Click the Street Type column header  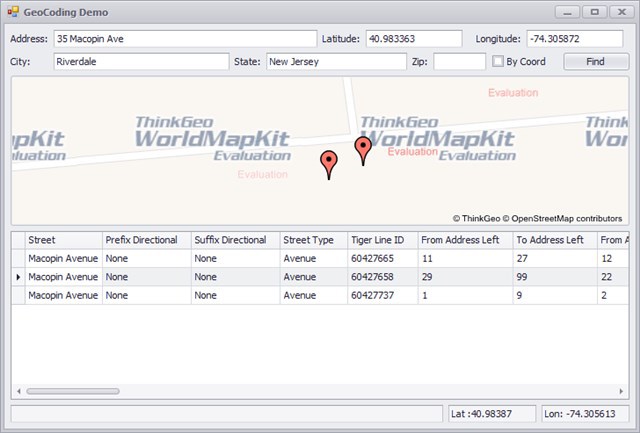coord(314,240)
